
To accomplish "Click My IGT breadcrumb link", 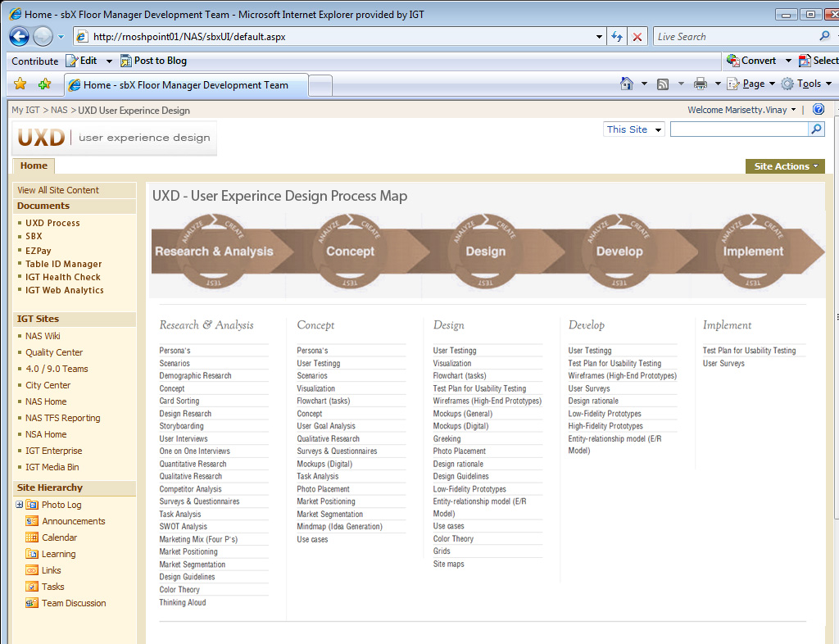I will click(x=25, y=110).
